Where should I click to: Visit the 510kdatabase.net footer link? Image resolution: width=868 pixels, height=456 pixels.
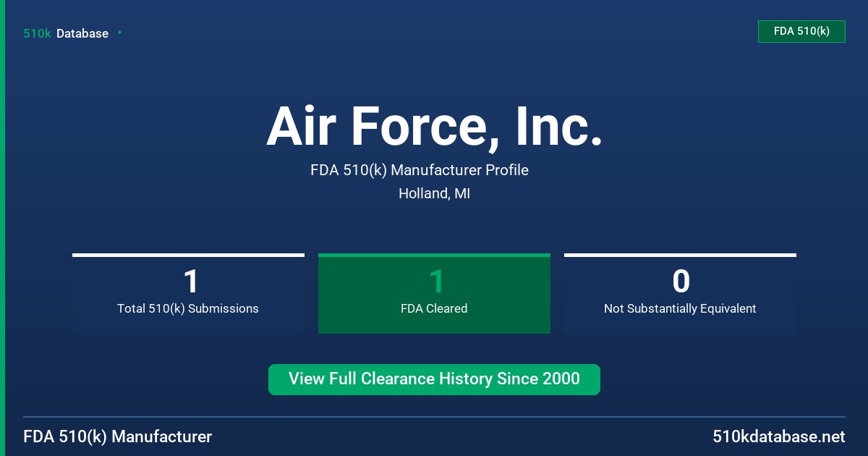pyautogui.click(x=778, y=437)
